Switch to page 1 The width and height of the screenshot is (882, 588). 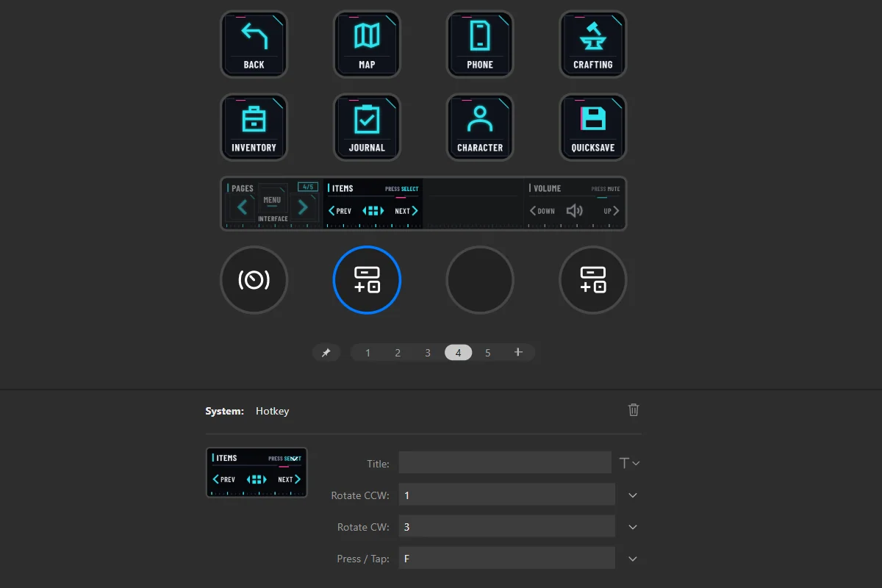[368, 353]
